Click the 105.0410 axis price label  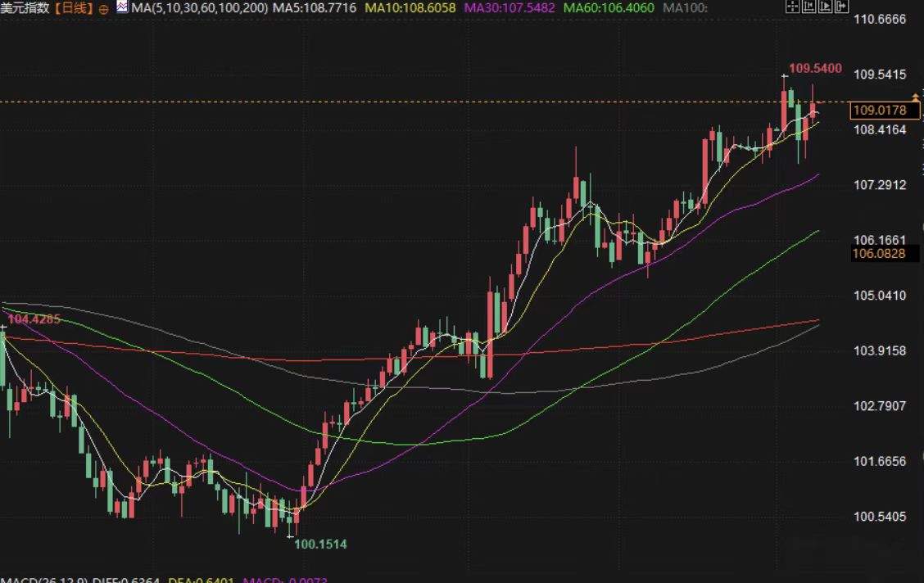coord(880,295)
